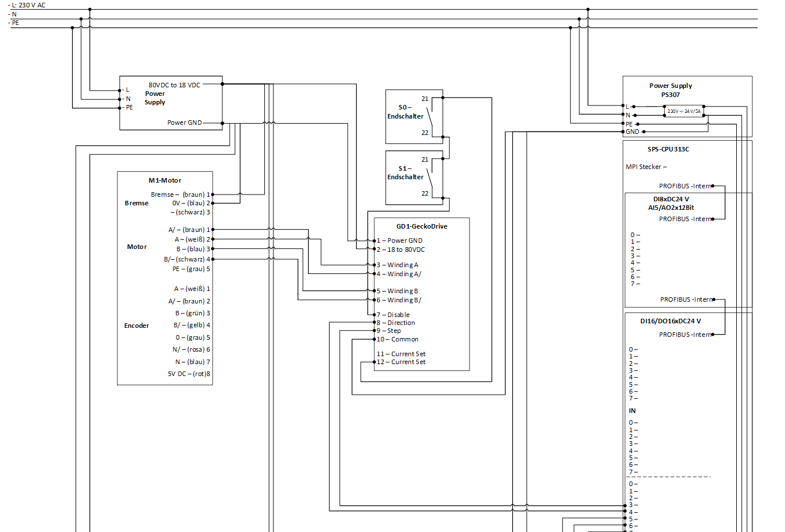Select the '80VDC to 18 VDC' label
Screen dimensions: 785x532
[x=174, y=85]
